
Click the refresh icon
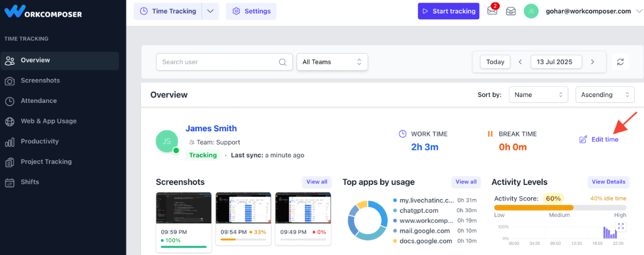(620, 62)
